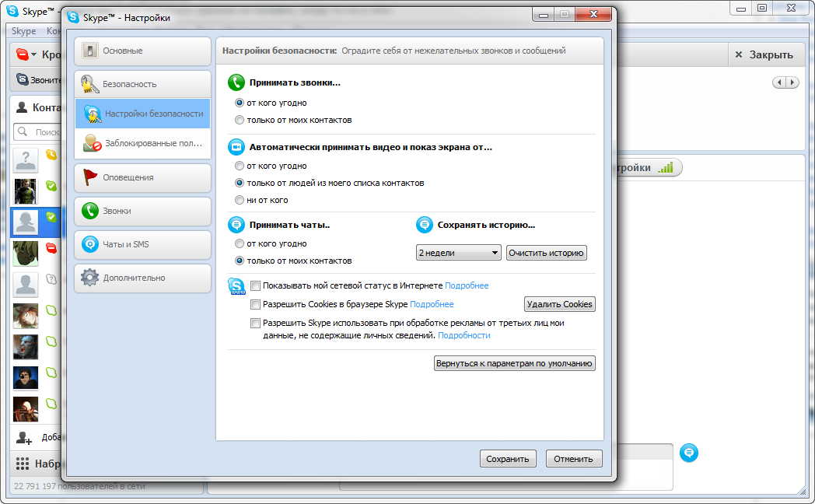Click the Сохранить button
This screenshot has height=504, width=815.
[508, 459]
